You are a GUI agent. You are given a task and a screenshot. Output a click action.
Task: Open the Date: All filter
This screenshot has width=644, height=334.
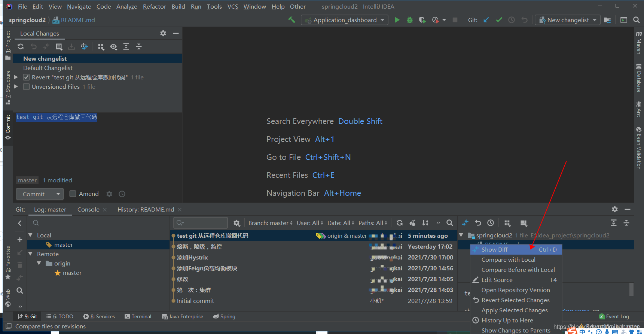click(x=341, y=223)
